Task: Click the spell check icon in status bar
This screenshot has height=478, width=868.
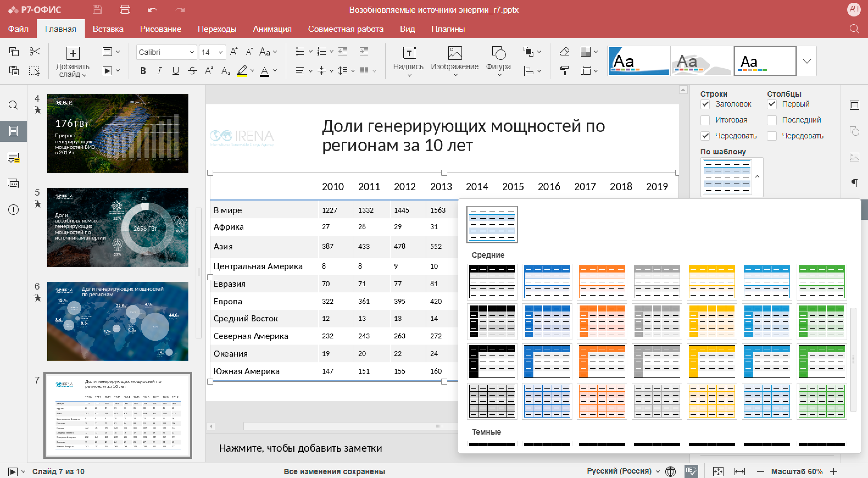Action: click(691, 471)
